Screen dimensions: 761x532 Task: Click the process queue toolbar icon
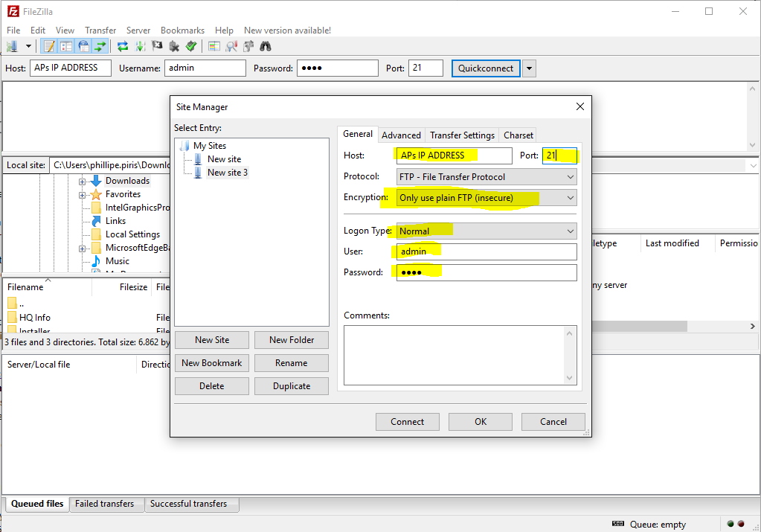click(x=140, y=46)
